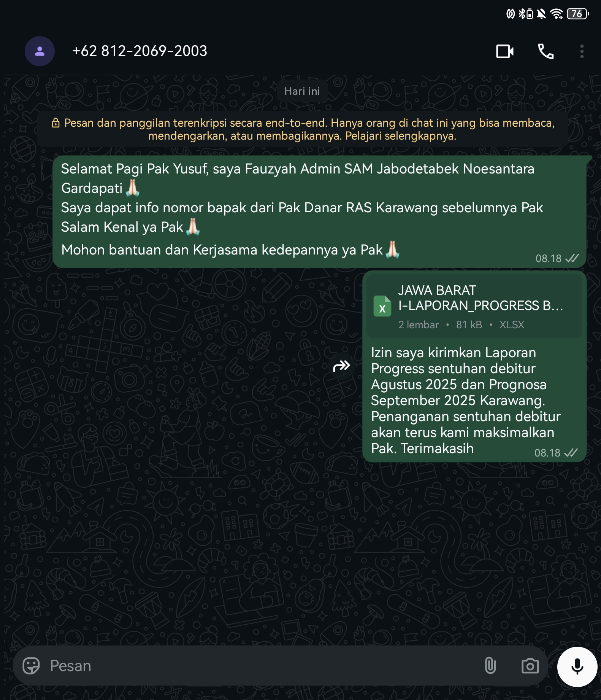Tap the microphone voice message button
This screenshot has height=700, width=601.
577,667
